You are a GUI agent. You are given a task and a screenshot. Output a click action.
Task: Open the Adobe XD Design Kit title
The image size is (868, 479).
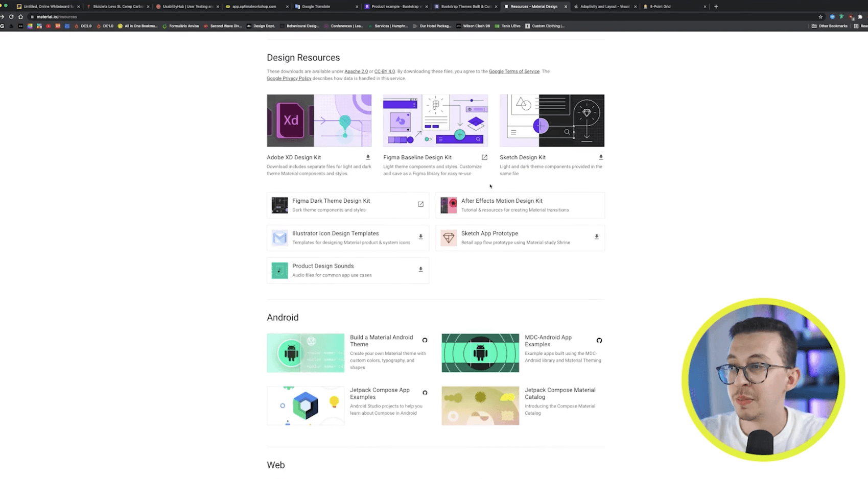click(x=294, y=157)
